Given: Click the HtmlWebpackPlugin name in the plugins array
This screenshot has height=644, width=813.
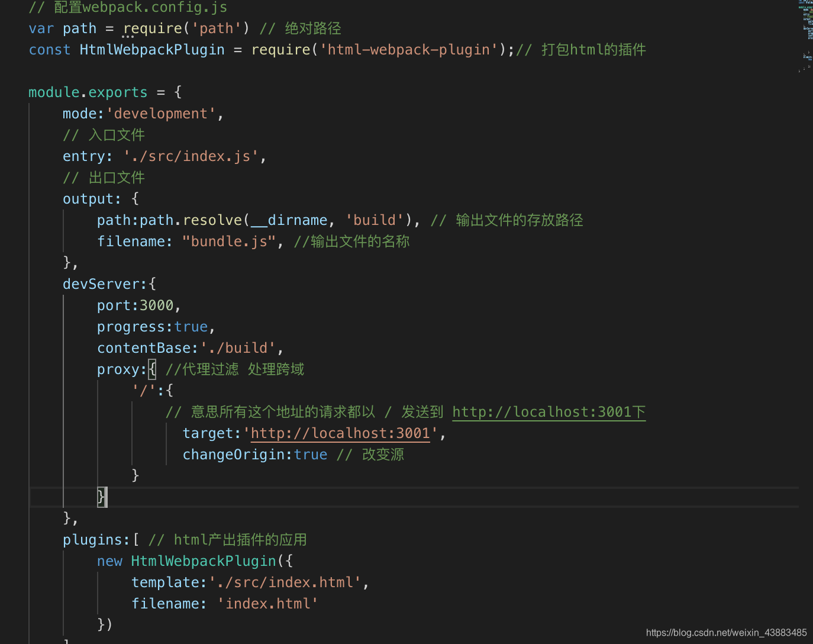Looking at the screenshot, I should pyautogui.click(x=204, y=561).
